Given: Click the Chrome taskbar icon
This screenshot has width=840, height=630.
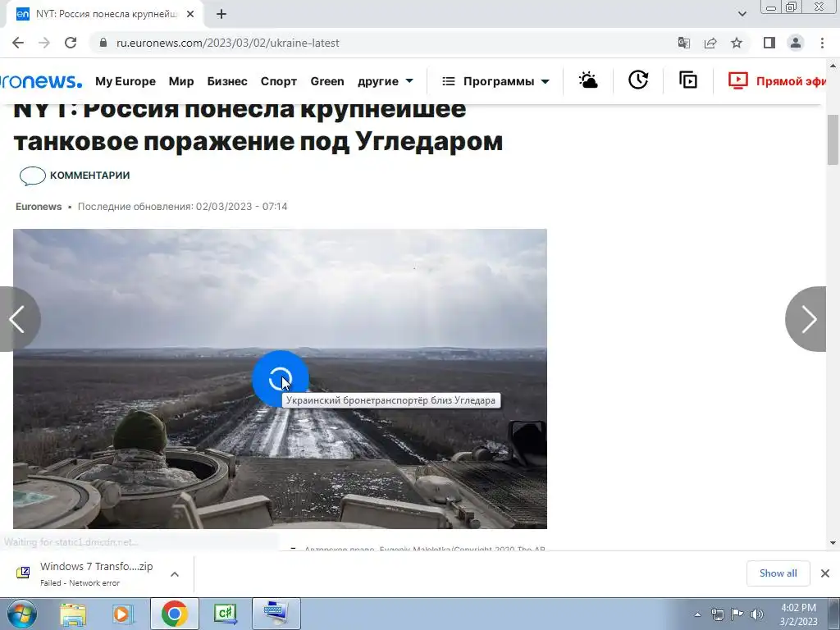Looking at the screenshot, I should point(174,614).
